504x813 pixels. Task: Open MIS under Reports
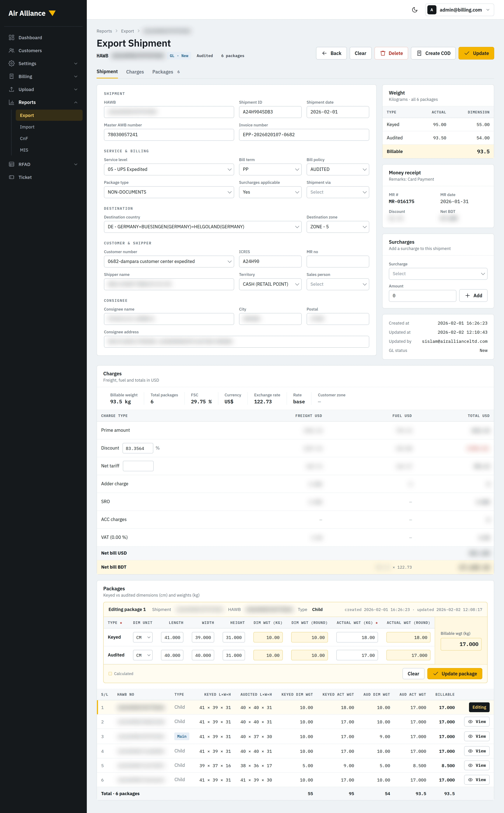click(x=49, y=150)
